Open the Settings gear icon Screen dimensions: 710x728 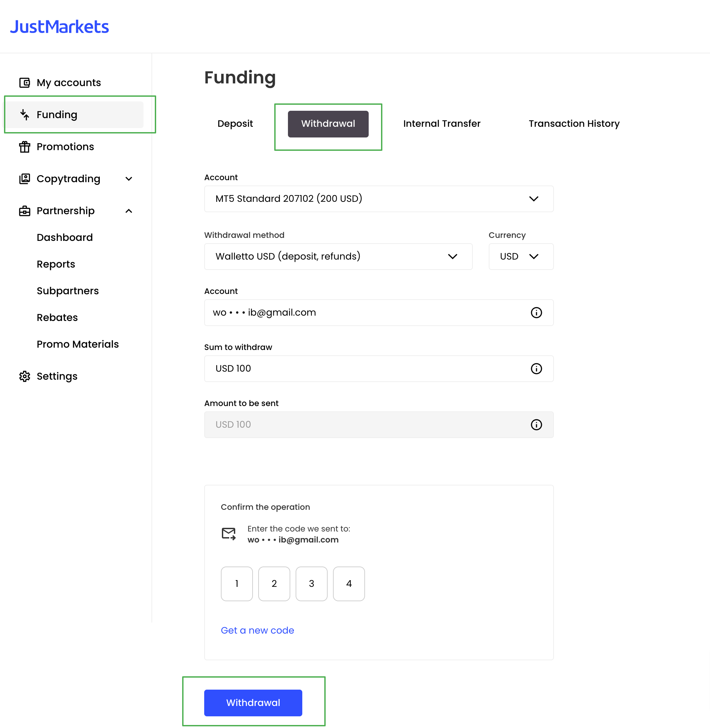point(25,376)
